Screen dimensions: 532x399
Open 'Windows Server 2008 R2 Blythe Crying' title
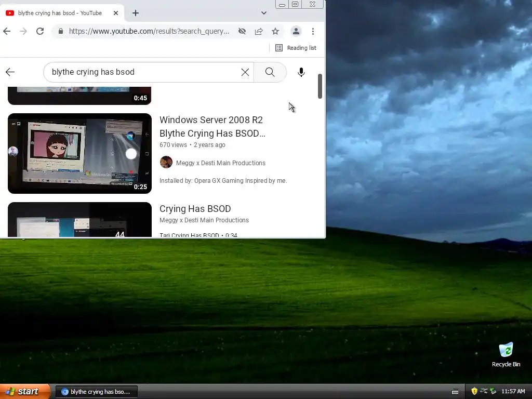pyautogui.click(x=212, y=127)
